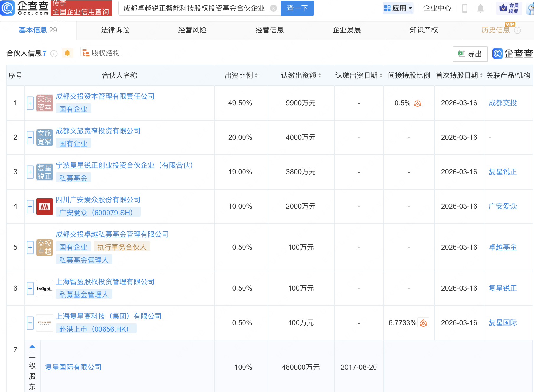The width and height of the screenshot is (534, 392).
Task: Open the 0.5% indirect shareholding chart icon
Action: point(417,103)
